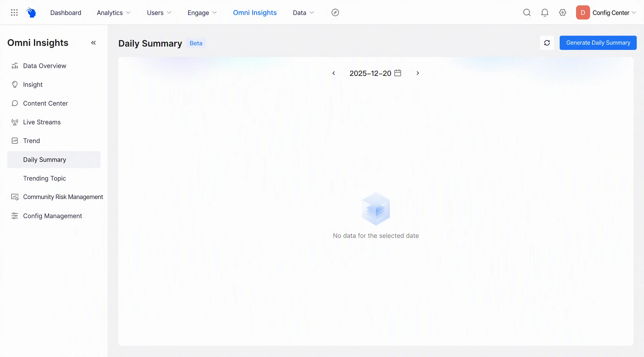Click the Content Center chat bubble icon
644x357 pixels.
pyautogui.click(x=15, y=103)
